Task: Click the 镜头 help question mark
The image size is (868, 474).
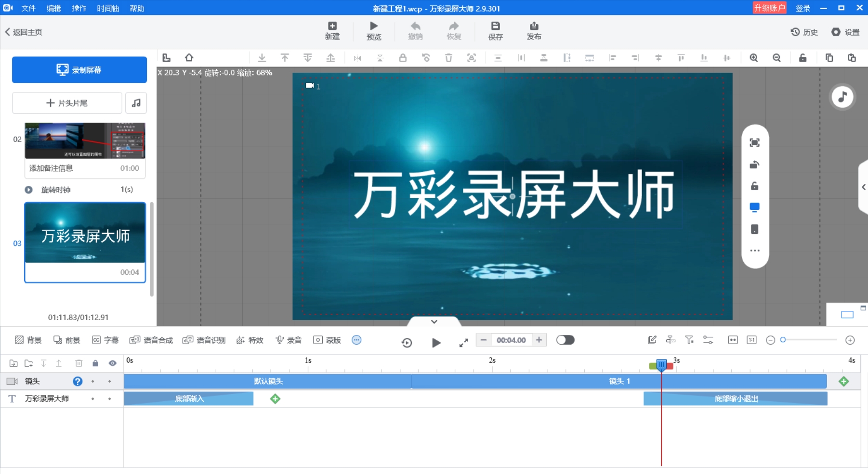Action: pos(78,381)
